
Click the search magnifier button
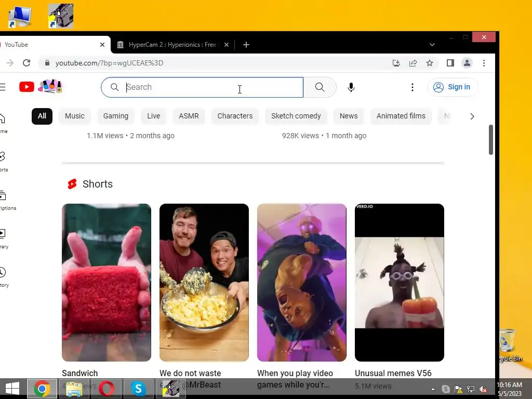[320, 87]
